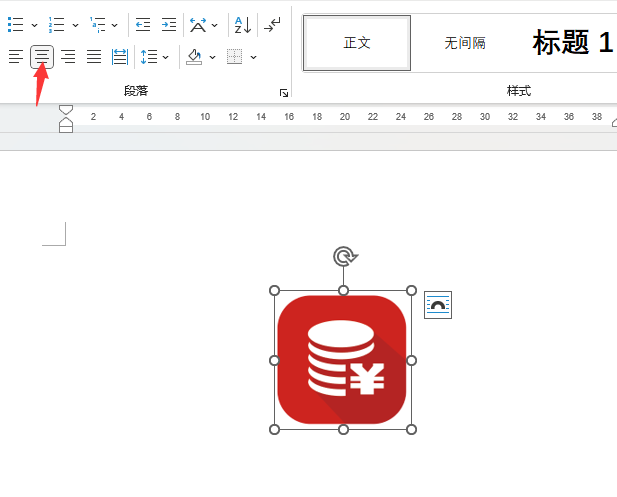Justify paragraph text
The image size is (617, 497).
(94, 57)
